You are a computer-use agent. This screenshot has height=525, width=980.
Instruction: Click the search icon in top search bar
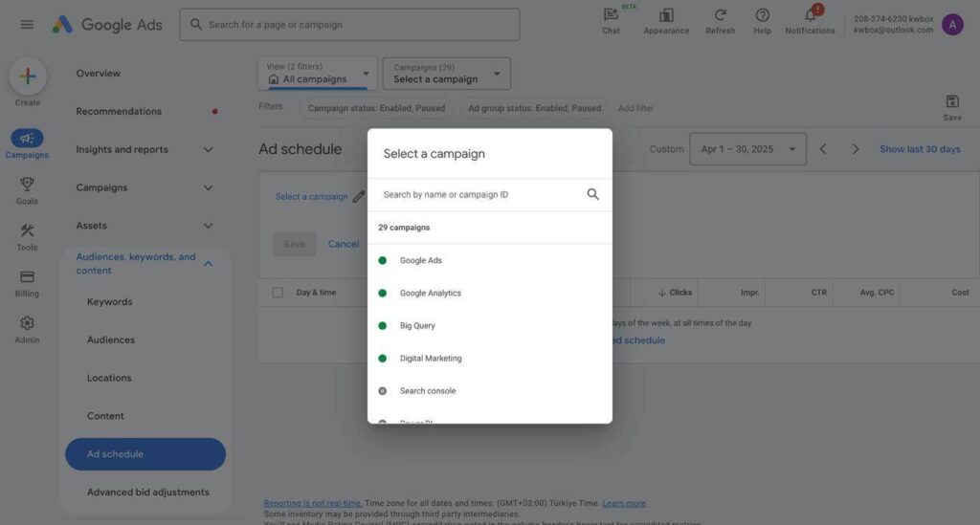tap(195, 24)
